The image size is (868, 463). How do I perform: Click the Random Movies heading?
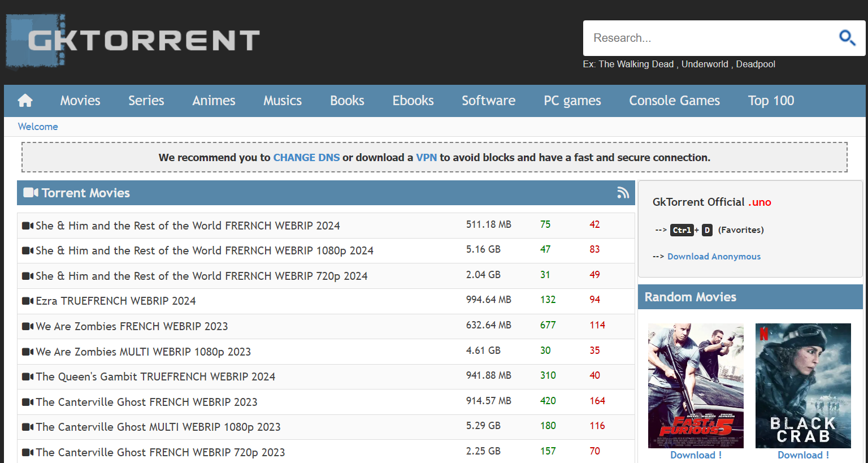690,297
